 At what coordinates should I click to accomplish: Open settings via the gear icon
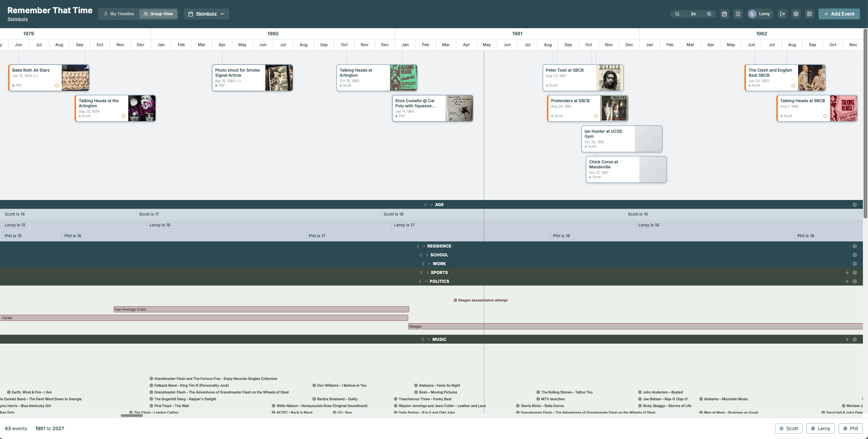(x=796, y=14)
